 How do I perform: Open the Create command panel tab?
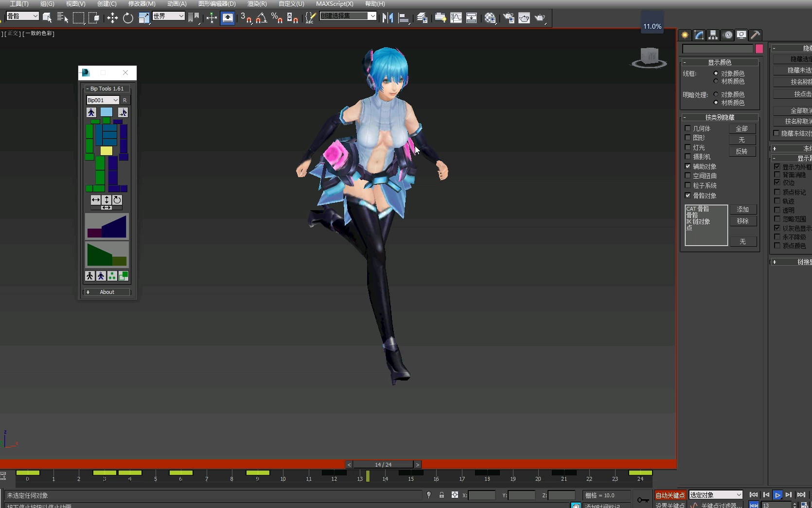coord(685,35)
